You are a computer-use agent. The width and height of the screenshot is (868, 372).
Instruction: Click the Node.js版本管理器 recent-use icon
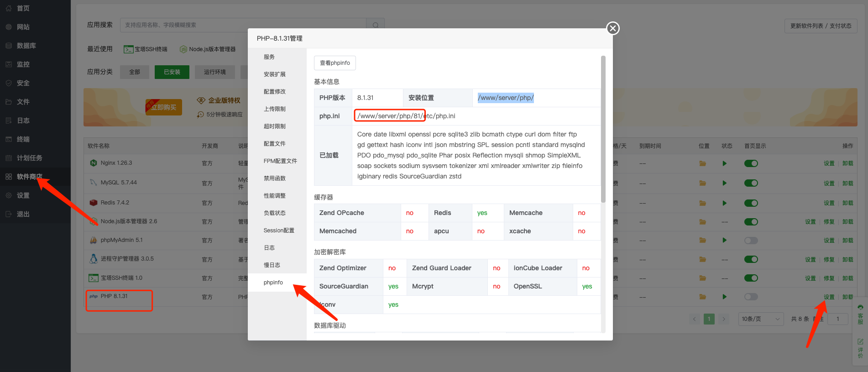[183, 49]
